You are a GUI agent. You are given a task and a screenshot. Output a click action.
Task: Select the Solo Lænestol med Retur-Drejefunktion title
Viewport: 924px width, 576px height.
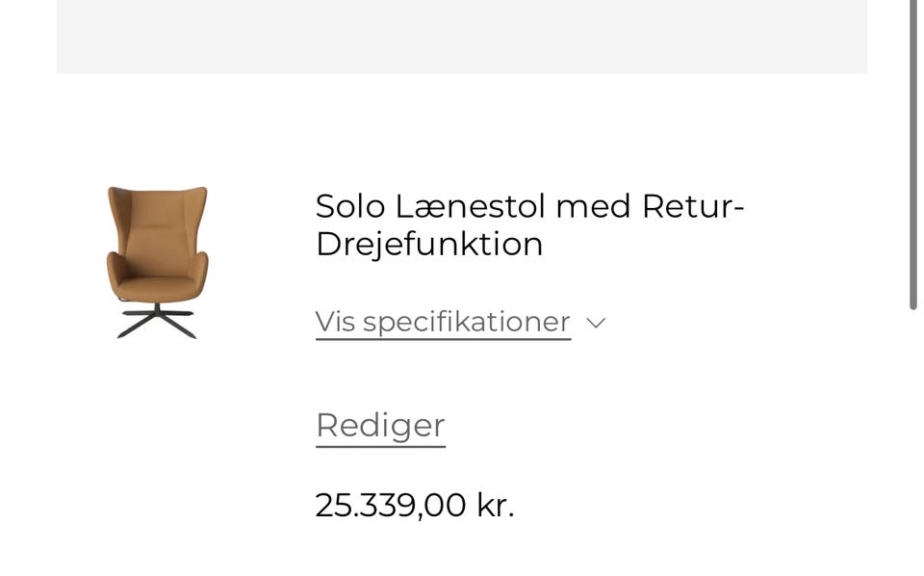[529, 224]
